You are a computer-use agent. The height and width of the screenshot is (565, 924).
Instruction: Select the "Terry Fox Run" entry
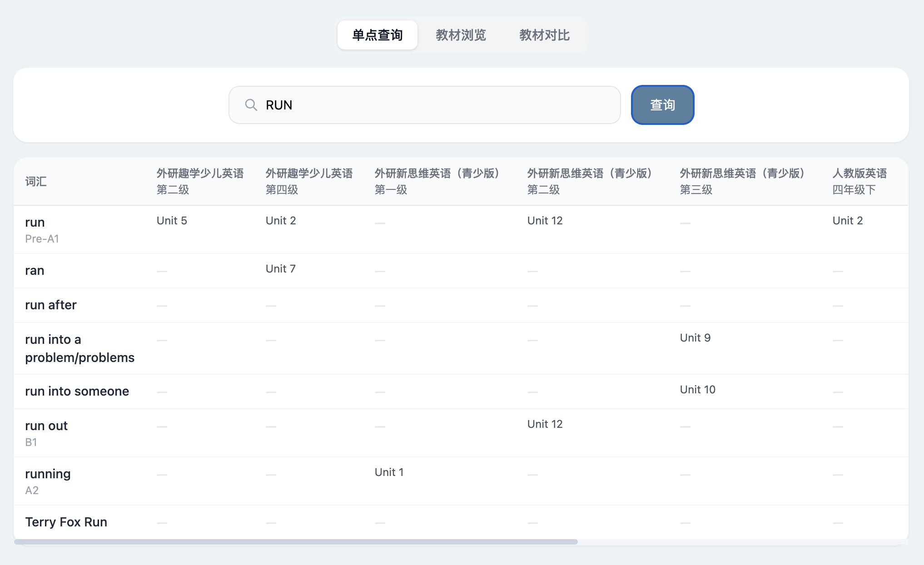tap(66, 522)
